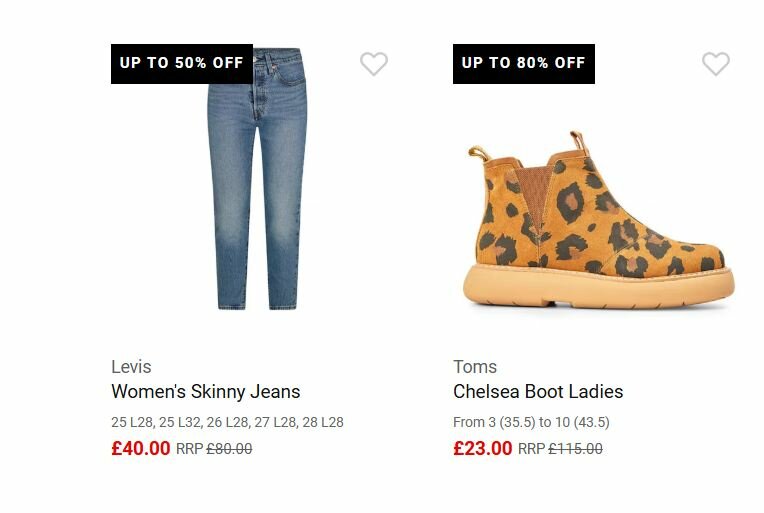Add Toms Chelsea Boot to wishlist heart
The height and width of the screenshot is (513, 764).
(716, 64)
